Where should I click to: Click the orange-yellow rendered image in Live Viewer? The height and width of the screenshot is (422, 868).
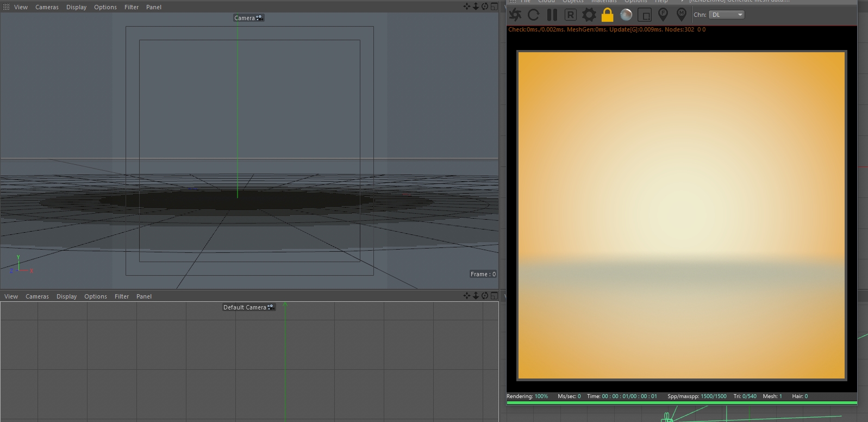(x=682, y=215)
